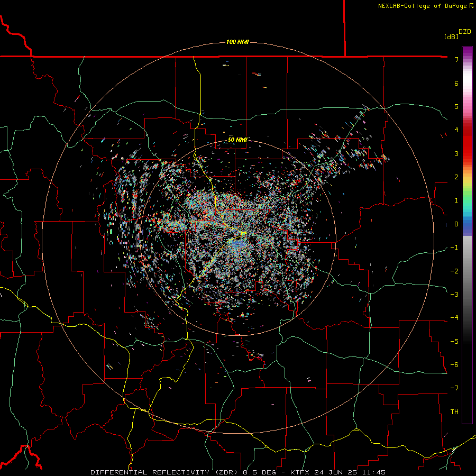476x476 pixels.
Task: Click the 2 value on color scale
Action: (456, 177)
